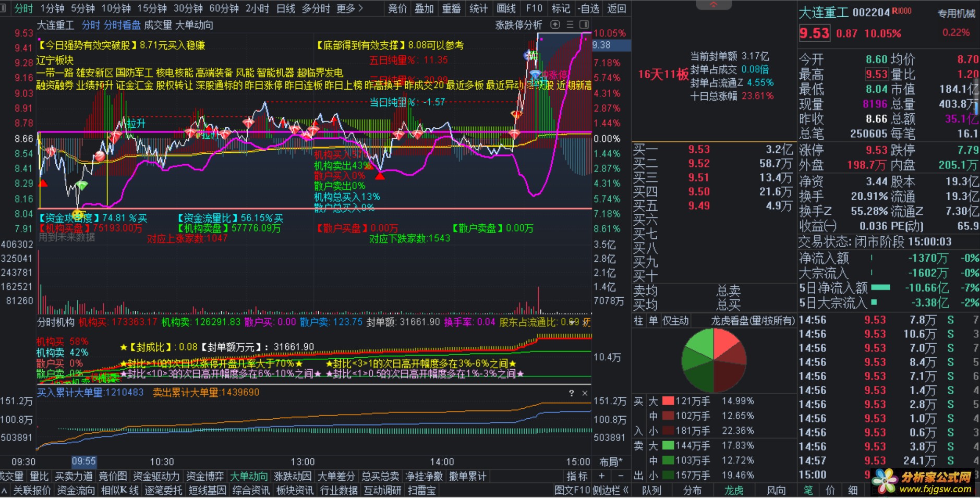Open the 龙虎 tab at bottom right
This screenshot has width=980, height=498.
click(734, 490)
